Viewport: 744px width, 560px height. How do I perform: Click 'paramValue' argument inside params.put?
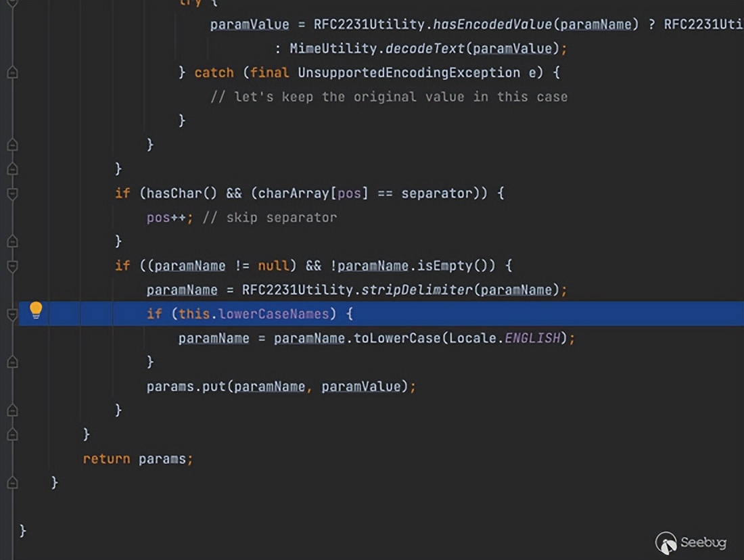click(x=361, y=386)
